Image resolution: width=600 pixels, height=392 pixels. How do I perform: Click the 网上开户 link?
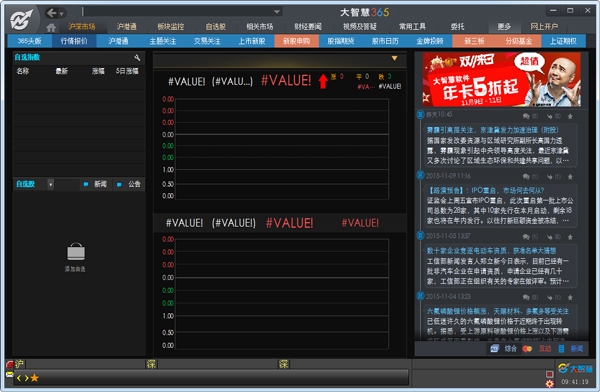[544, 26]
